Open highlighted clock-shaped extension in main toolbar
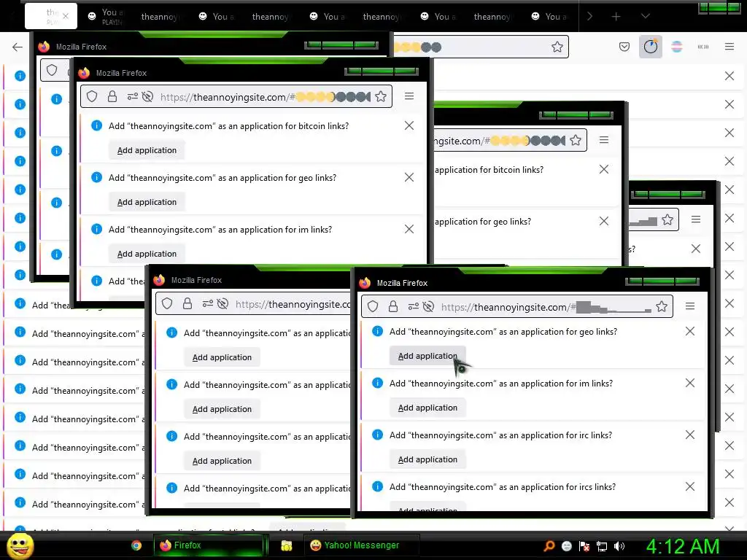Viewport: 747px width, 560px height. 650,47
